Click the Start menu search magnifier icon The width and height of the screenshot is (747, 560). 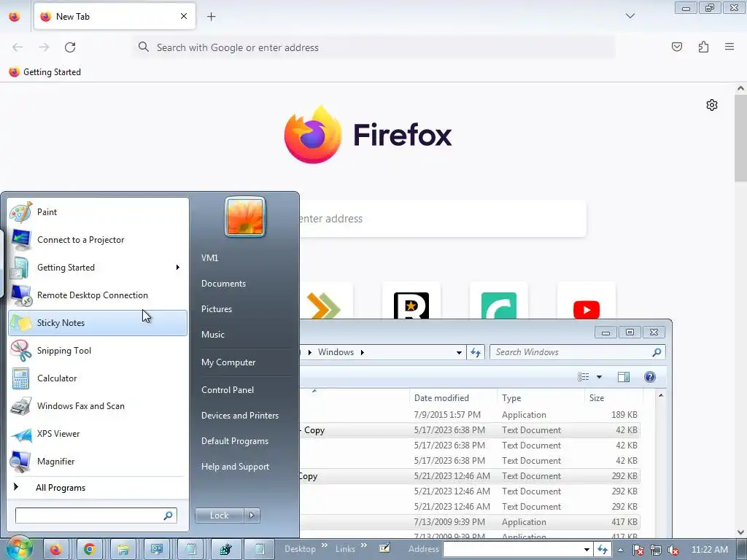(x=169, y=516)
